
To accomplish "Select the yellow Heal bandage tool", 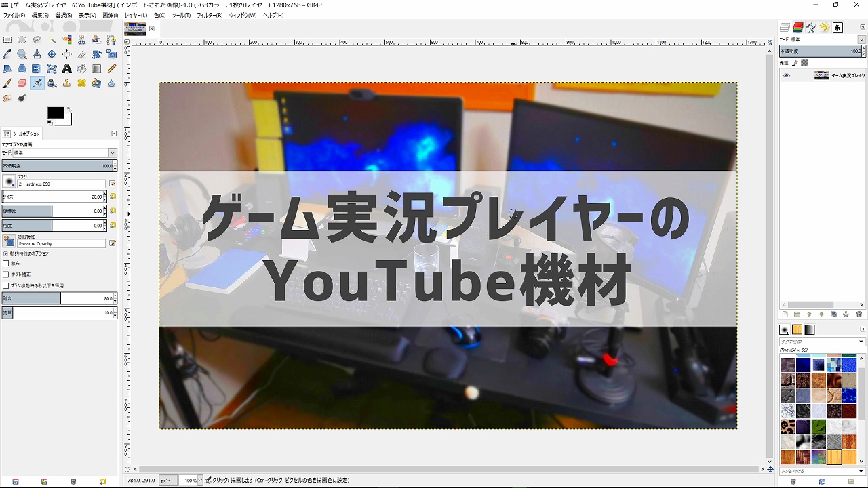I will coord(82,83).
